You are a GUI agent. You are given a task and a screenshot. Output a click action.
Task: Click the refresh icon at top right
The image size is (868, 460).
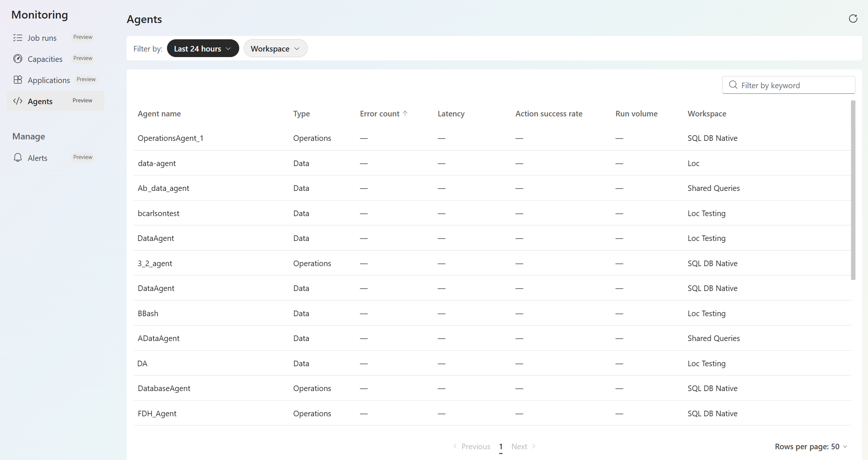click(853, 19)
